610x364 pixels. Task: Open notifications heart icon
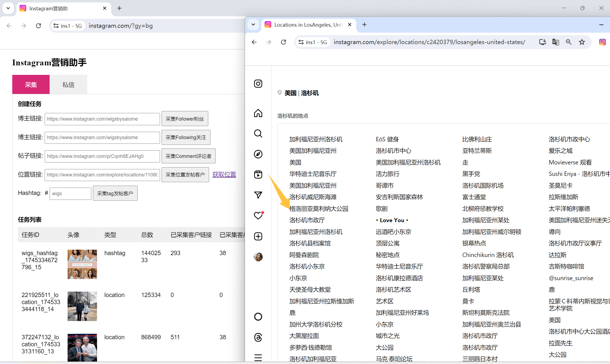point(258,216)
